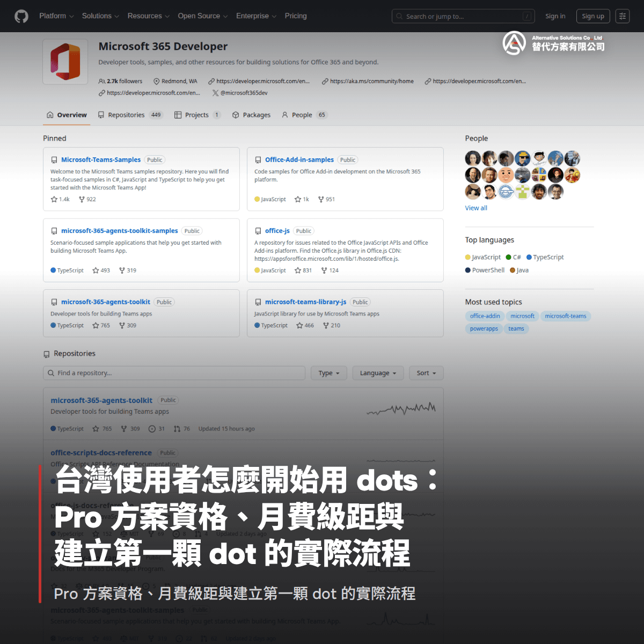This screenshot has height=644, width=644.
Task: Click the Sign up button
Action: click(x=593, y=16)
